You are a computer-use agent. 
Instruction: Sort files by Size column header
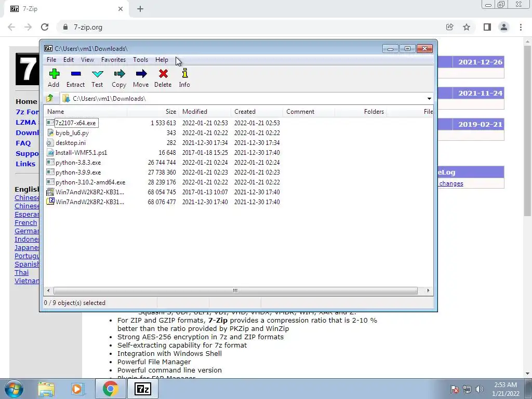[x=153, y=112]
